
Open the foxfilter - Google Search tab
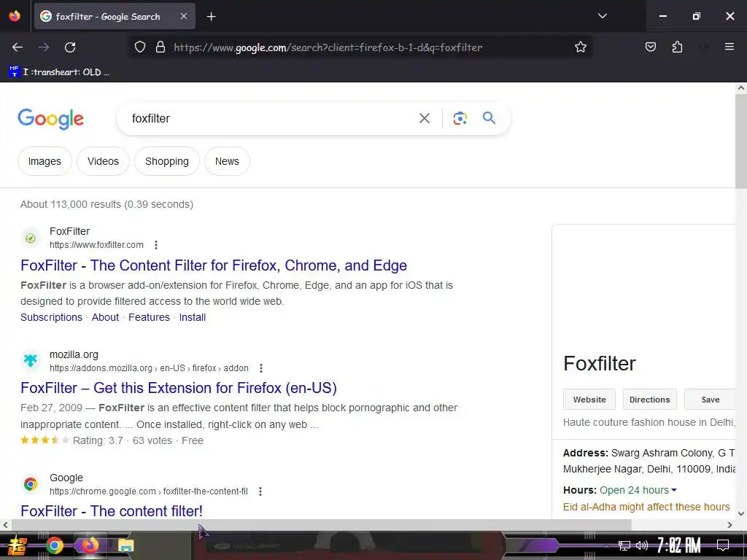coord(115,17)
